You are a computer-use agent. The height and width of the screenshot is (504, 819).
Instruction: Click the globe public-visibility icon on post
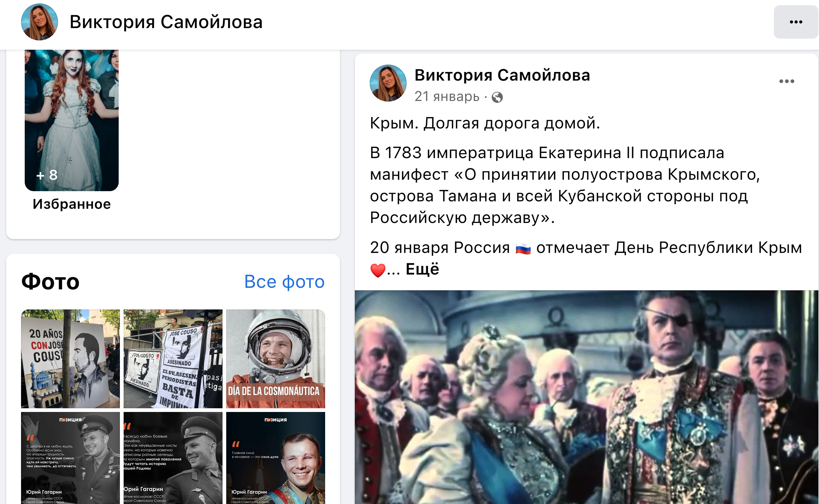(x=497, y=97)
